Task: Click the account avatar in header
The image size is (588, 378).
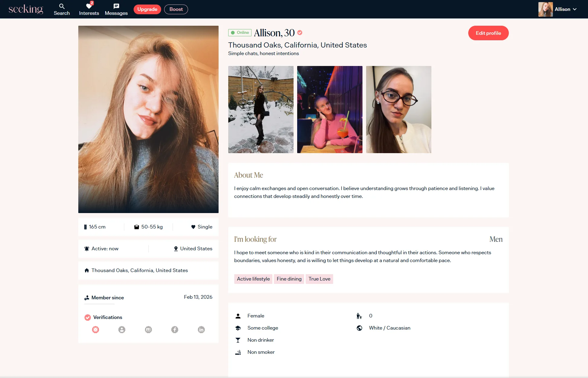Action: pos(545,9)
